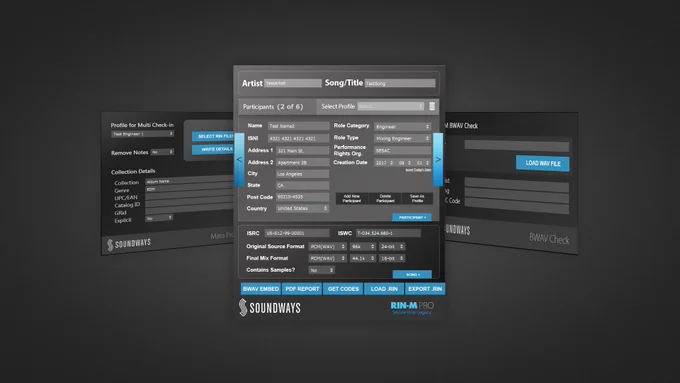Open Final Mix Format 16-bit dropdown

(392, 258)
